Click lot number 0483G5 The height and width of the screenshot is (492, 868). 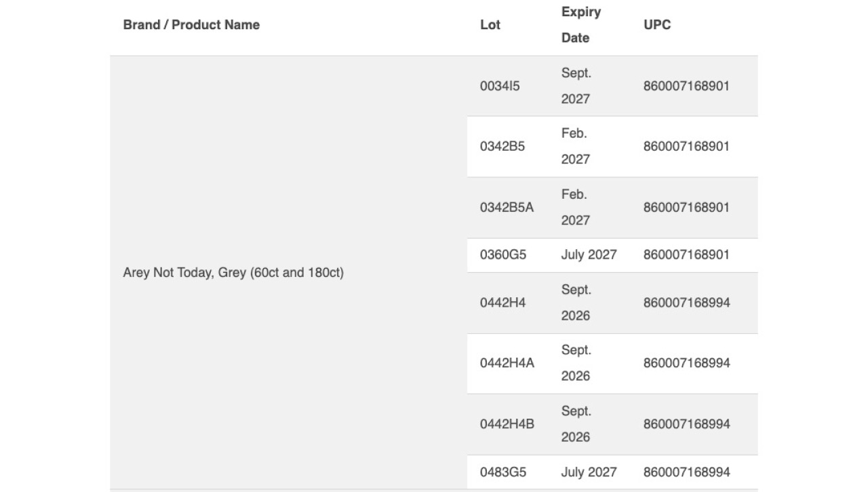coord(503,472)
